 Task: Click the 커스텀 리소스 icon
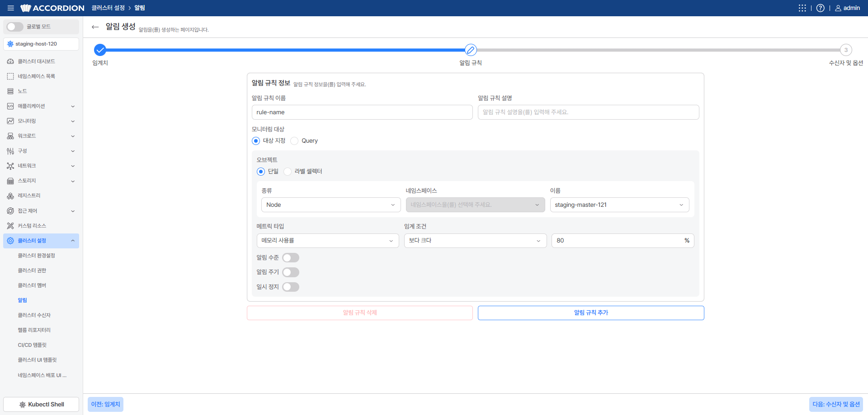click(x=10, y=226)
